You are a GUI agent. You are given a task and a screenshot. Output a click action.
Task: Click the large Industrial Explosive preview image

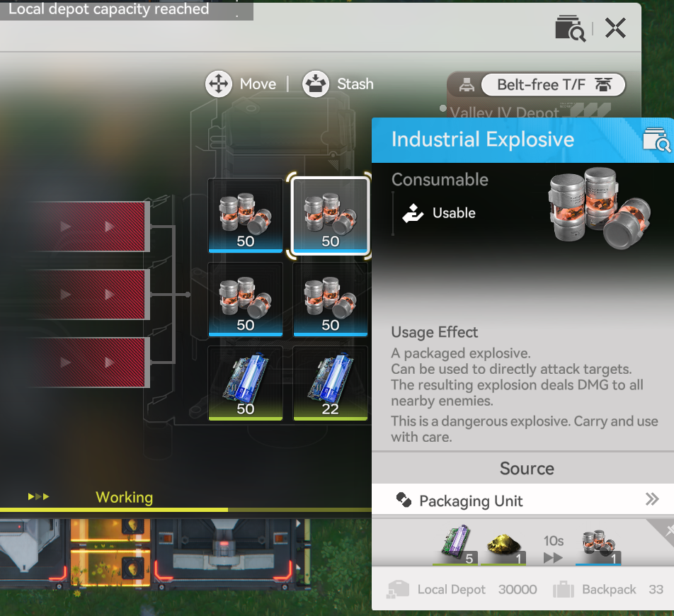(599, 208)
